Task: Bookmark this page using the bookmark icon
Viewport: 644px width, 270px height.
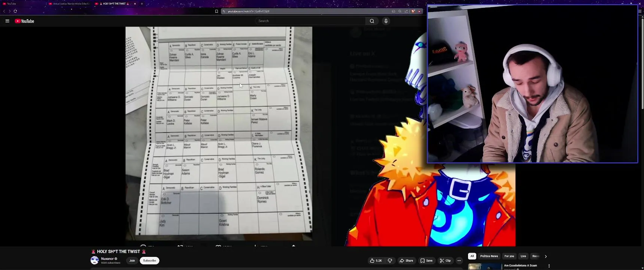Action: 216,11
